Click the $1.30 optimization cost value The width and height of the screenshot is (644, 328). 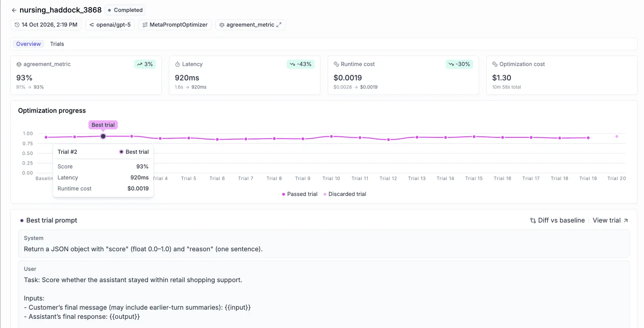pos(502,78)
